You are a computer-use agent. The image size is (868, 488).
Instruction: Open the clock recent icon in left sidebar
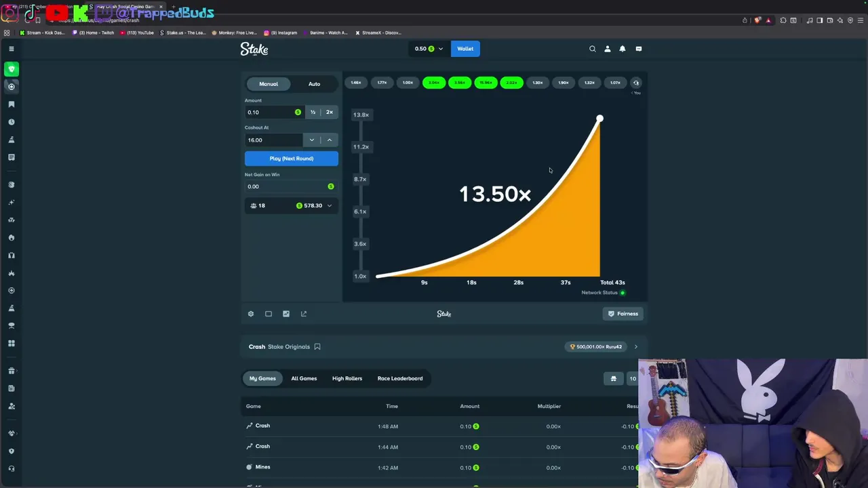click(x=12, y=122)
